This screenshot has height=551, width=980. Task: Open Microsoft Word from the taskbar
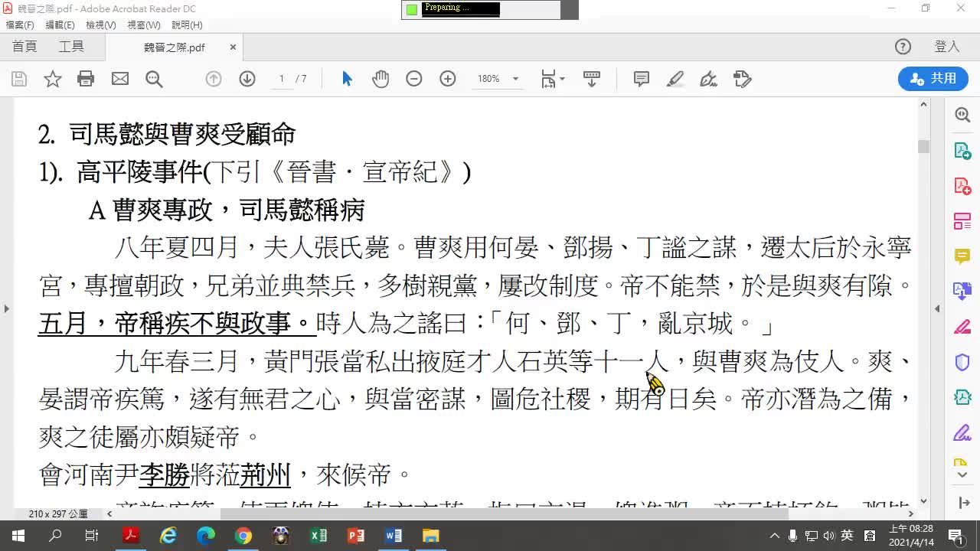(394, 536)
